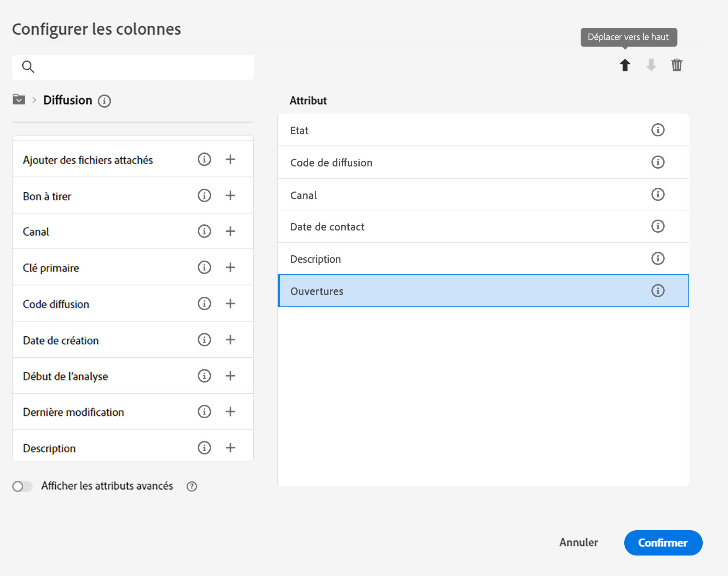Toggle 'Afficher les attributs avancés' switch

point(22,486)
